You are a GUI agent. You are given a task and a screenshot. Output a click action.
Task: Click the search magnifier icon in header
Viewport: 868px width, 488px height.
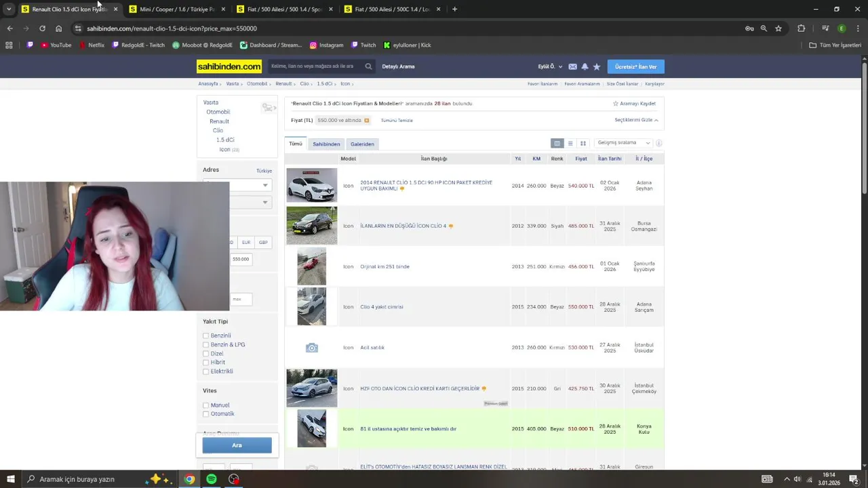(368, 66)
